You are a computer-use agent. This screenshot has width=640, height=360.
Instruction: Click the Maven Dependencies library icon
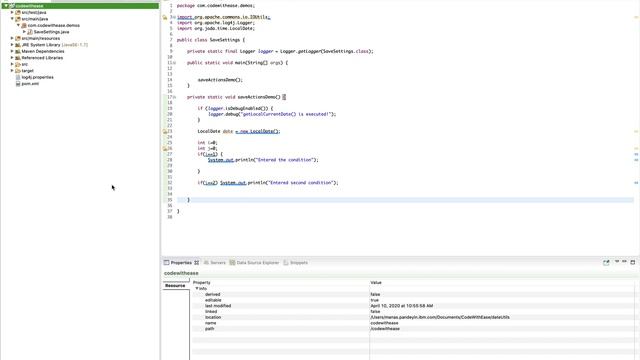[18, 51]
